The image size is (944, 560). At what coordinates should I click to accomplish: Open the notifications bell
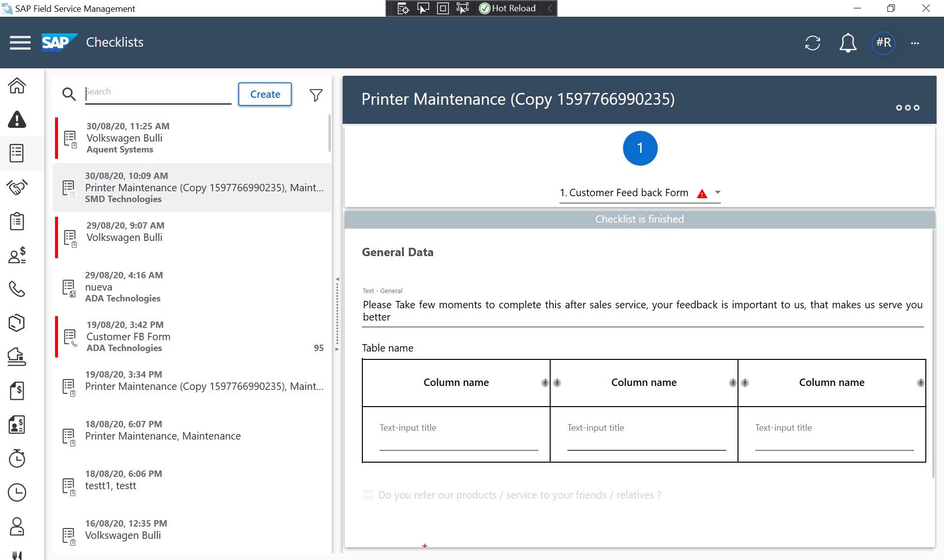click(847, 43)
